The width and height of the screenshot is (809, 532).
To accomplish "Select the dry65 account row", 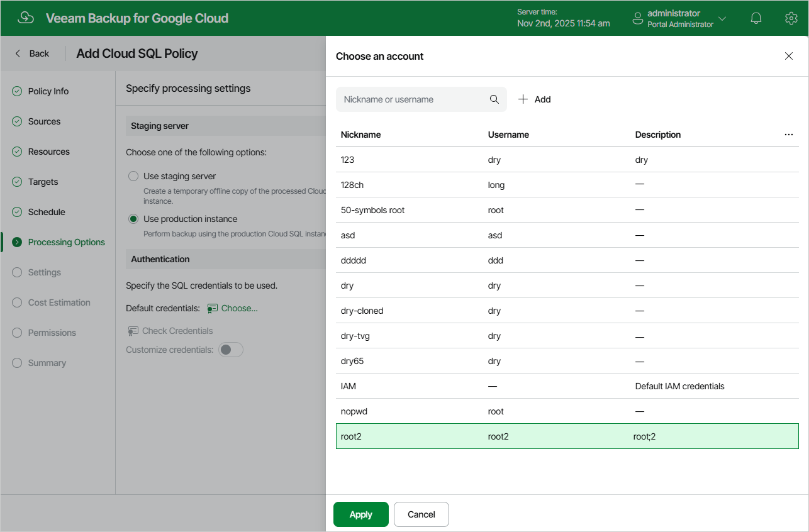I will coord(567,361).
